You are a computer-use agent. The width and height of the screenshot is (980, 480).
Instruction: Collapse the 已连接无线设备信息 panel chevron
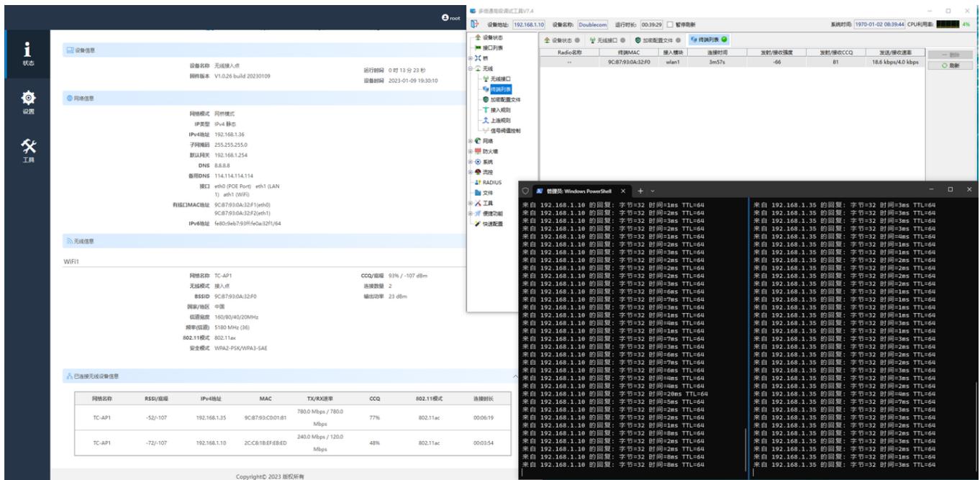pyautogui.click(x=515, y=376)
